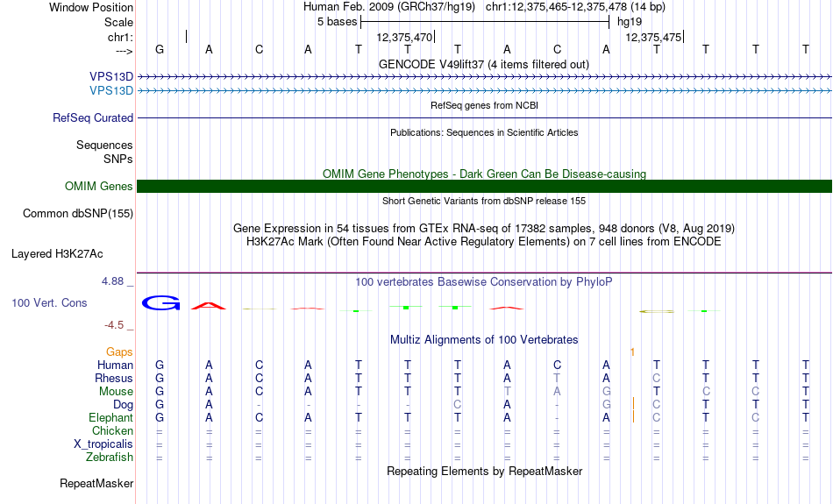Click the ---> sequence direction arrow label

[125, 51]
